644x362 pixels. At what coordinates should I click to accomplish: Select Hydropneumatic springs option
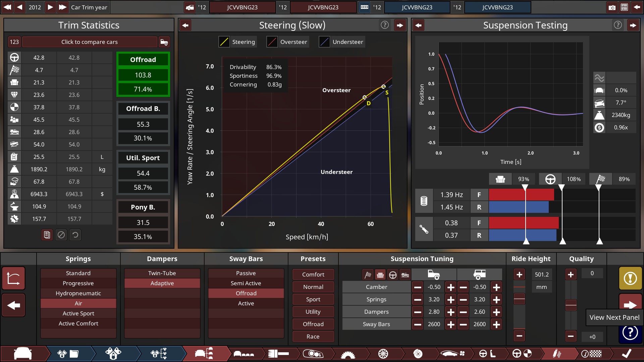tap(78, 293)
